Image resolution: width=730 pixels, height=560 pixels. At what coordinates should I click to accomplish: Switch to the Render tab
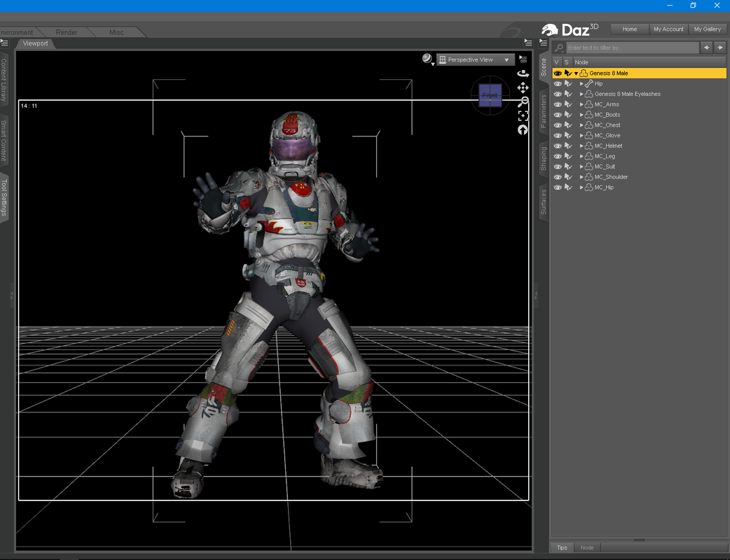click(x=67, y=32)
